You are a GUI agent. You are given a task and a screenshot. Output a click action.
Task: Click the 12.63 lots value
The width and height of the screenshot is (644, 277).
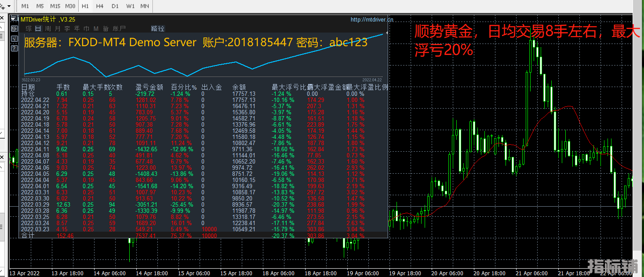coord(63,204)
